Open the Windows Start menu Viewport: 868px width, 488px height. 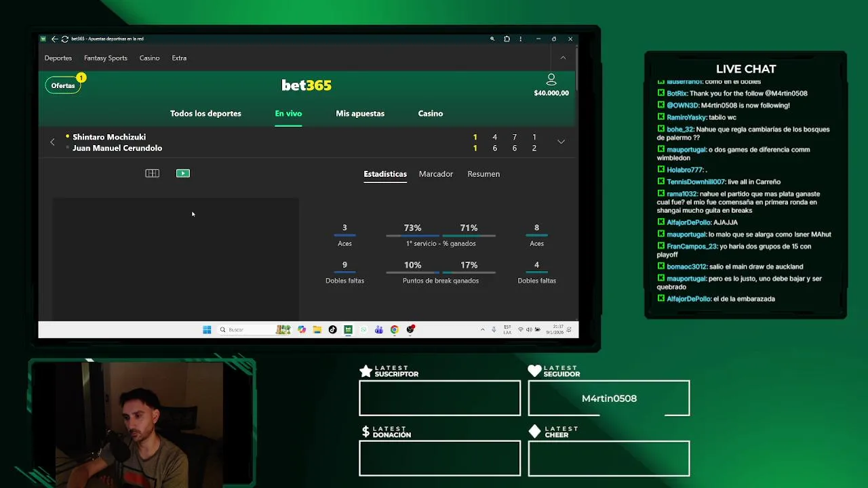[207, 329]
